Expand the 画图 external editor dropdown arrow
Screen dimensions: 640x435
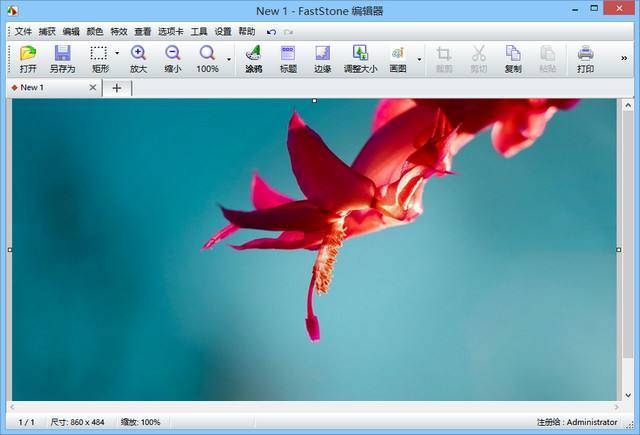tap(419, 59)
